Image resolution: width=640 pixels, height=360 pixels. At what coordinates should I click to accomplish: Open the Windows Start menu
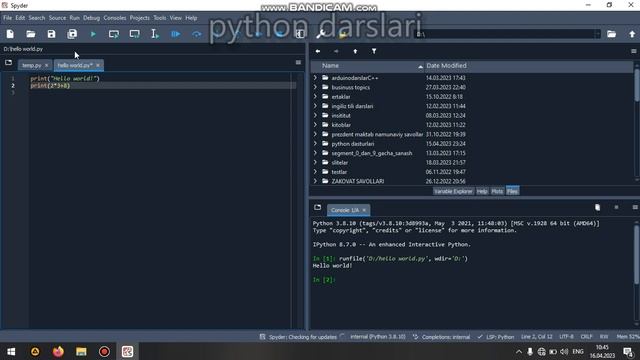coord(11,351)
